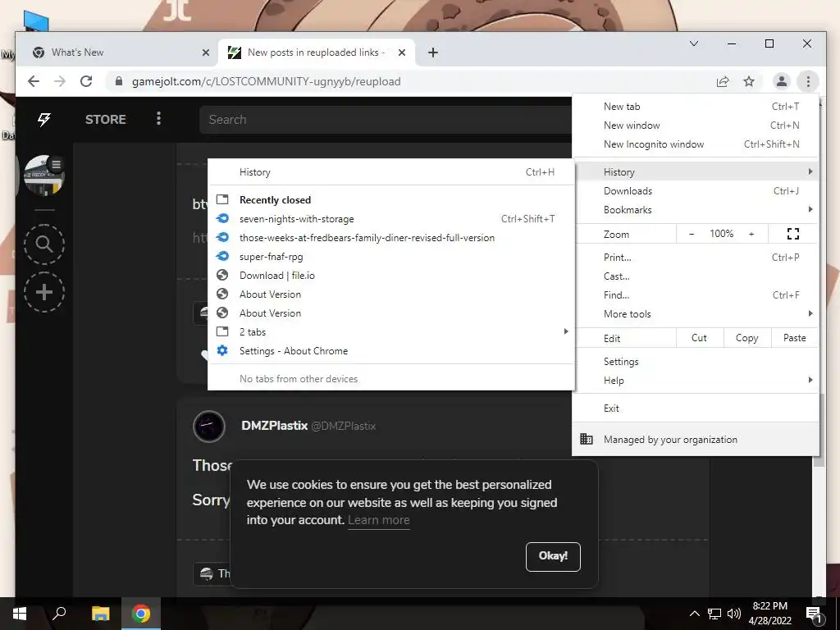
Task: Expand the 2 tabs submenu arrow
Action: 566,331
